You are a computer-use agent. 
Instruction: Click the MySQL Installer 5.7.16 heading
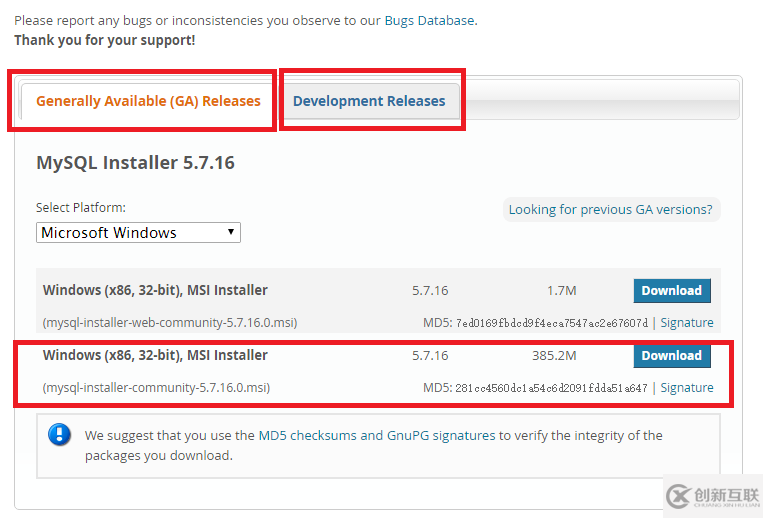click(135, 162)
